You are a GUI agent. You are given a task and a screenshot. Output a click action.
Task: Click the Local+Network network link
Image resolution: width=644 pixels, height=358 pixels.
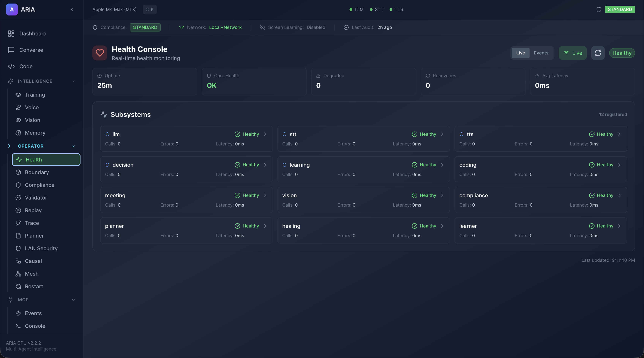[x=225, y=28]
